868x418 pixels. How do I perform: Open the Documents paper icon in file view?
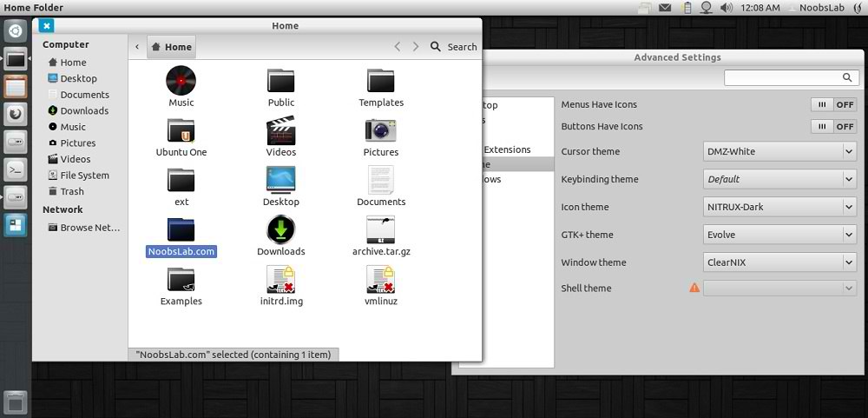coord(381,180)
